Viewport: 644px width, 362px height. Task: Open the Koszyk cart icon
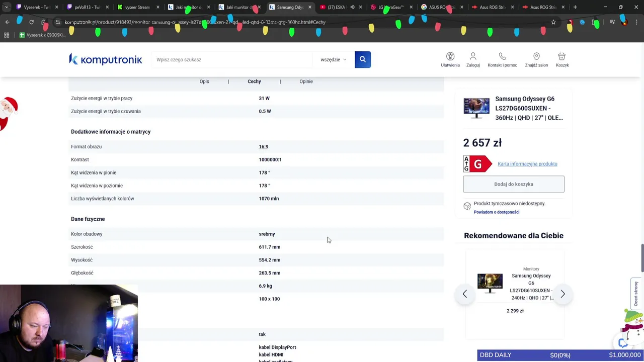(562, 59)
